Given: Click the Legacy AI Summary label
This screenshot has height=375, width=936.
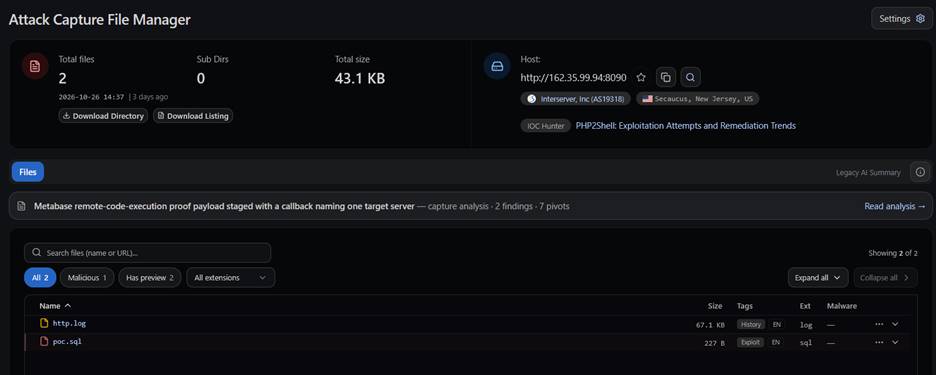Looking at the screenshot, I should [x=868, y=173].
